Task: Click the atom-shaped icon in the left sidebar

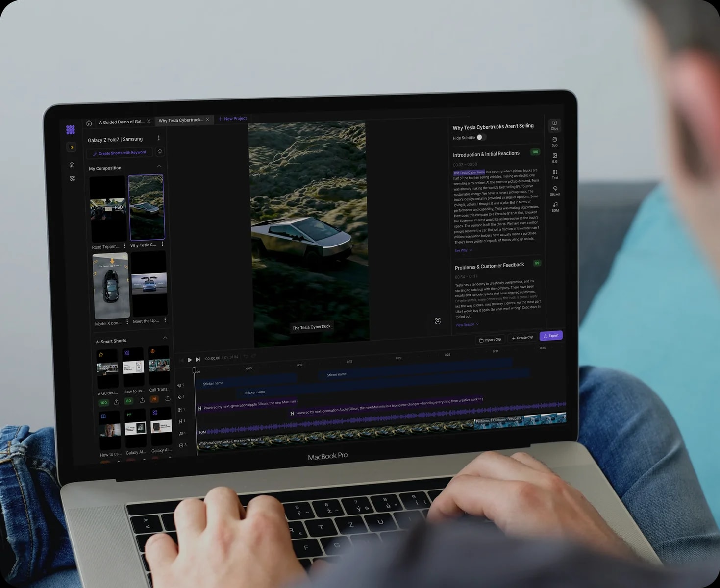Action: pyautogui.click(x=73, y=178)
